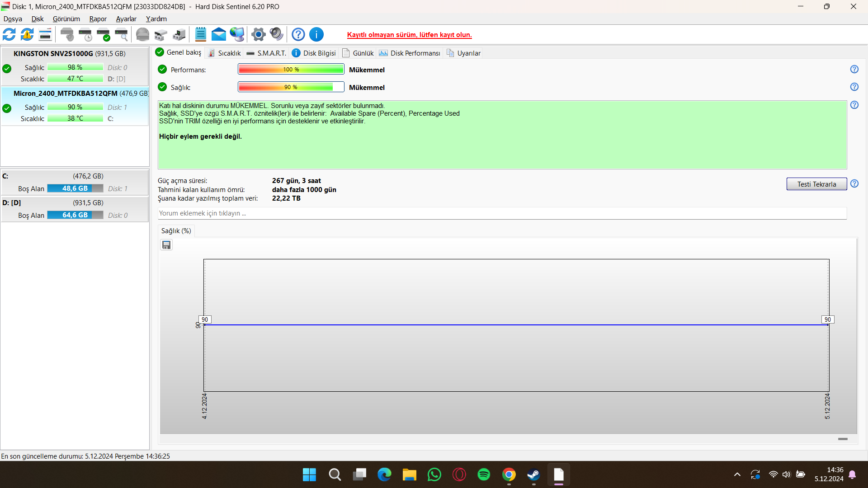Open the S.M.A.R.T. tab
The height and width of the screenshot is (488, 868).
[x=267, y=53]
